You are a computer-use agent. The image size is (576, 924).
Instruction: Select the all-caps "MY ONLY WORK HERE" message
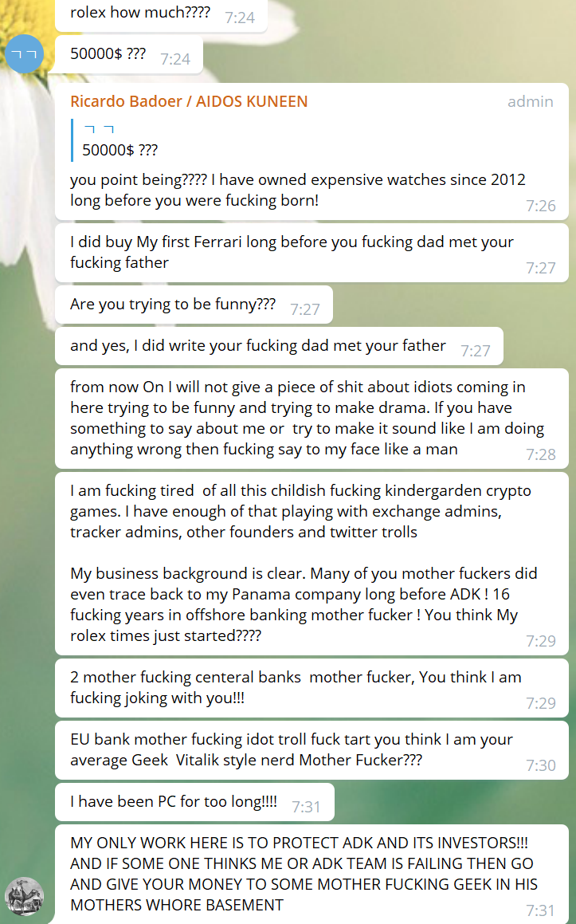(x=303, y=874)
